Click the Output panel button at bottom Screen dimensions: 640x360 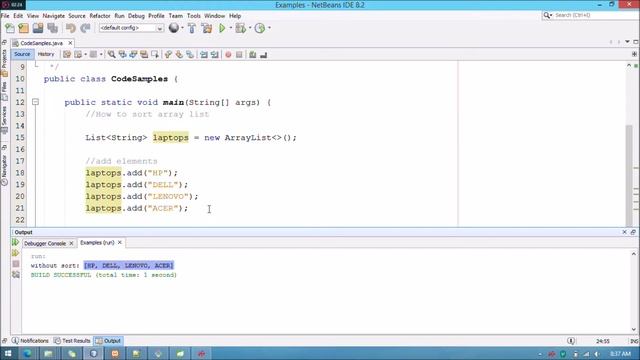(x=108, y=341)
